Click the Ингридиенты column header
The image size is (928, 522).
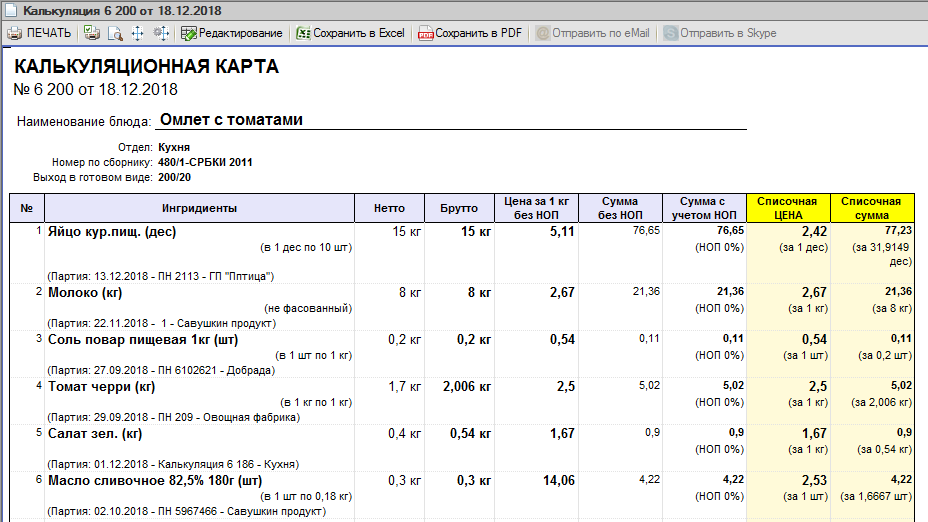(x=199, y=208)
